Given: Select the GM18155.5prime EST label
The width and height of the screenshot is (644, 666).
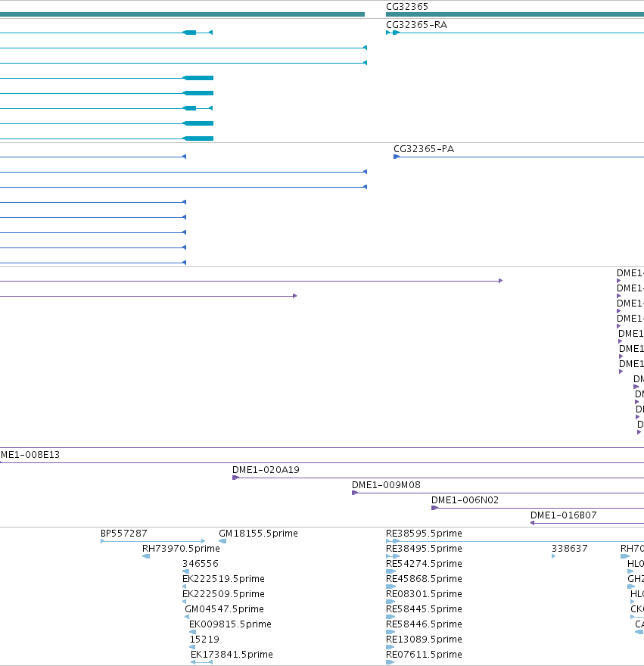Looking at the screenshot, I should [258, 533].
